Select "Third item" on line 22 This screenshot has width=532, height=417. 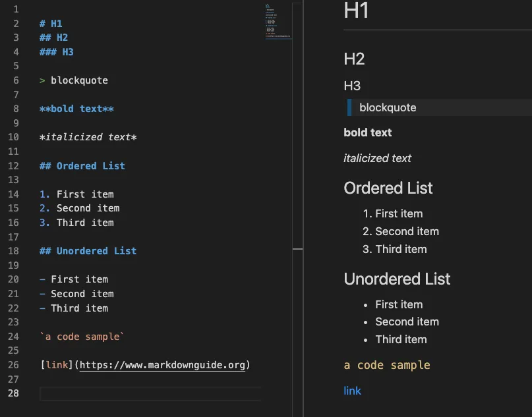coord(78,308)
